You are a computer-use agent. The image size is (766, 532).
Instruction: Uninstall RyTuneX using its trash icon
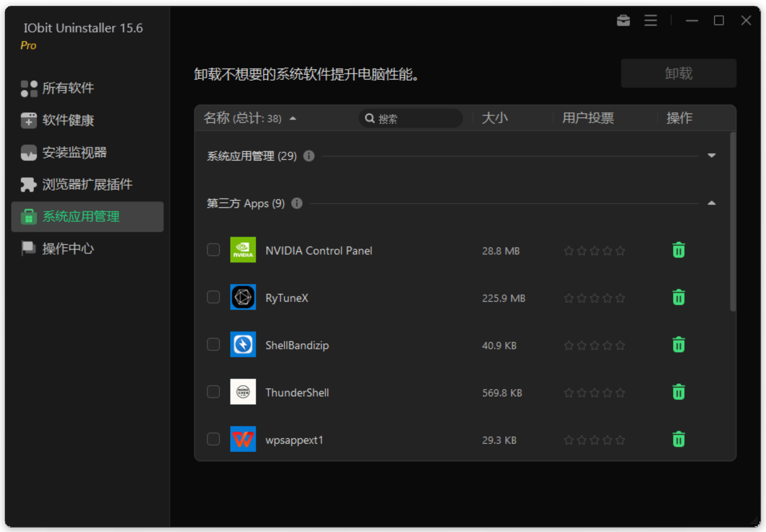coord(679,297)
